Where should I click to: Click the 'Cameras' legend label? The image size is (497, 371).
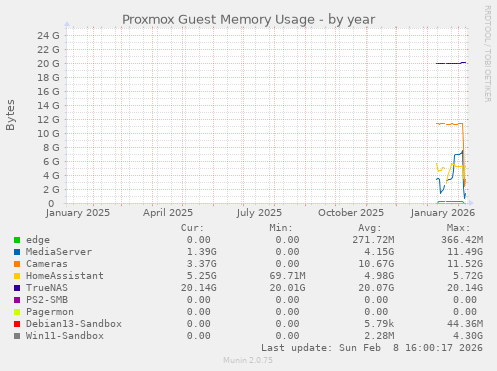click(47, 264)
